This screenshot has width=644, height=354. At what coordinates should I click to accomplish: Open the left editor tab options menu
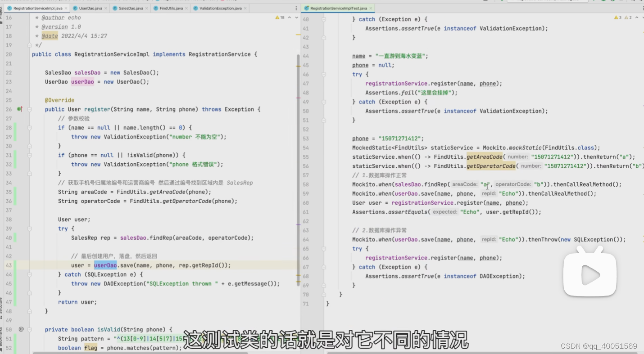(296, 8)
